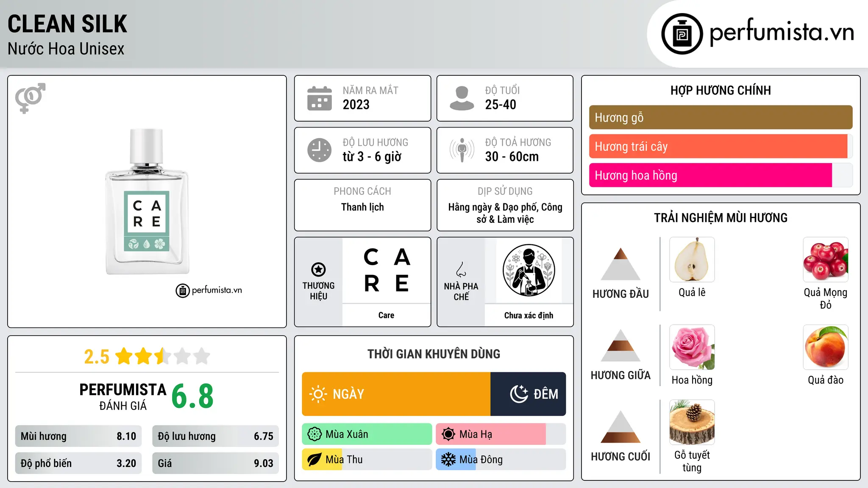Click the sun icon for Mùa Hạ

pyautogui.click(x=448, y=434)
